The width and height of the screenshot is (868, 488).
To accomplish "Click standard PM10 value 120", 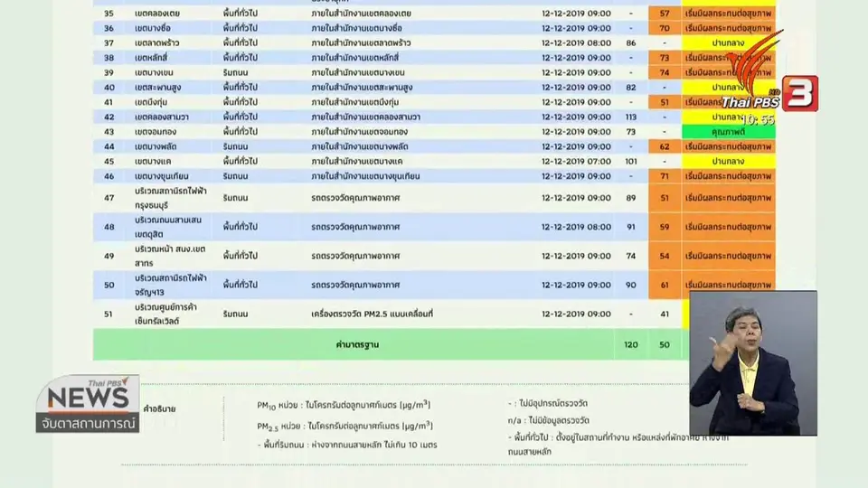I will tap(630, 344).
